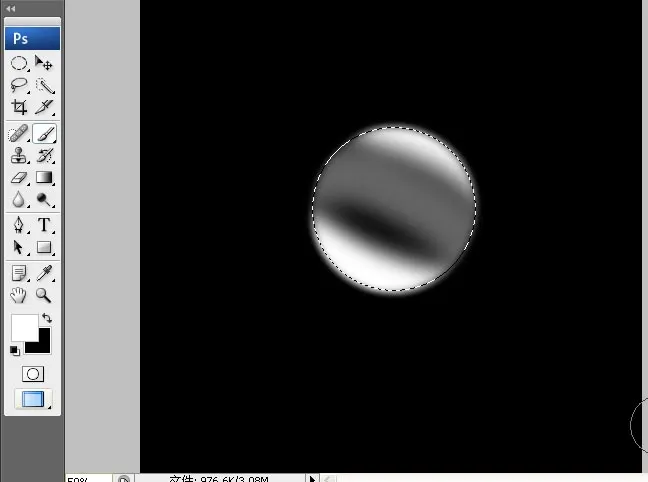Click the status bar preview icon
The width and height of the screenshot is (648, 482).
pyautogui.click(x=123, y=479)
